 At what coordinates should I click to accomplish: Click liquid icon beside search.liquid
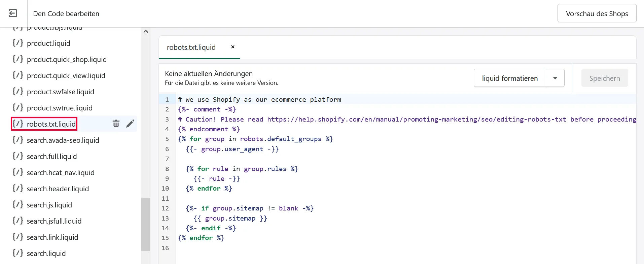click(x=18, y=253)
